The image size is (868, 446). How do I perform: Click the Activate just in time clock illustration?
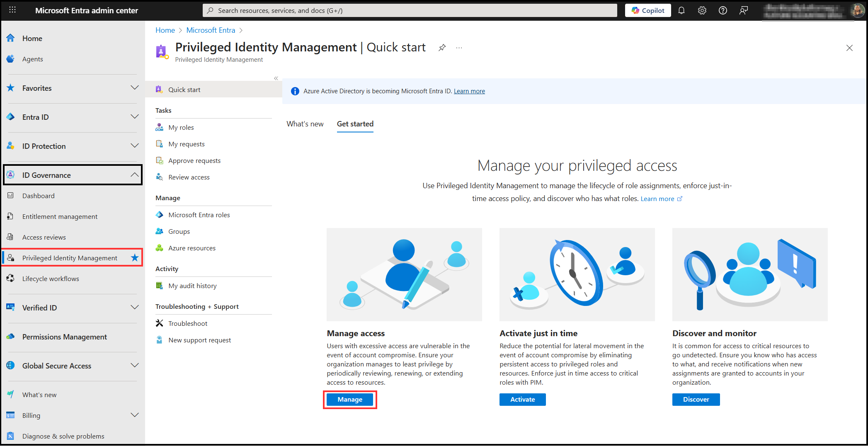point(577,274)
